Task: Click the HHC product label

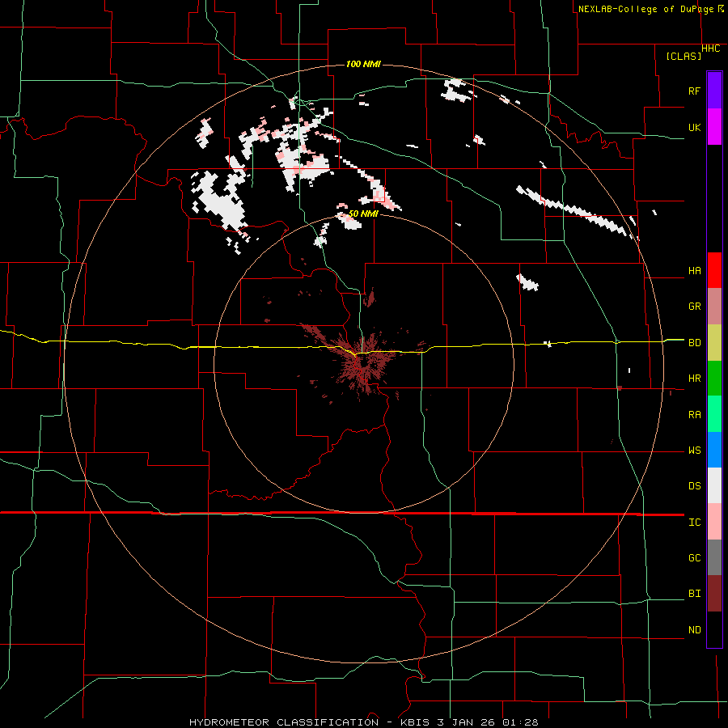Action: coord(710,49)
